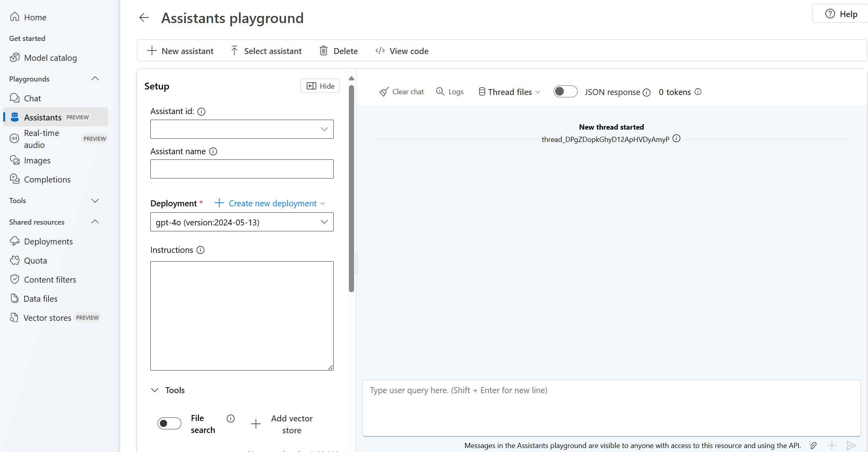The width and height of the screenshot is (868, 452).
Task: Click the File search info icon
Action: point(231,418)
